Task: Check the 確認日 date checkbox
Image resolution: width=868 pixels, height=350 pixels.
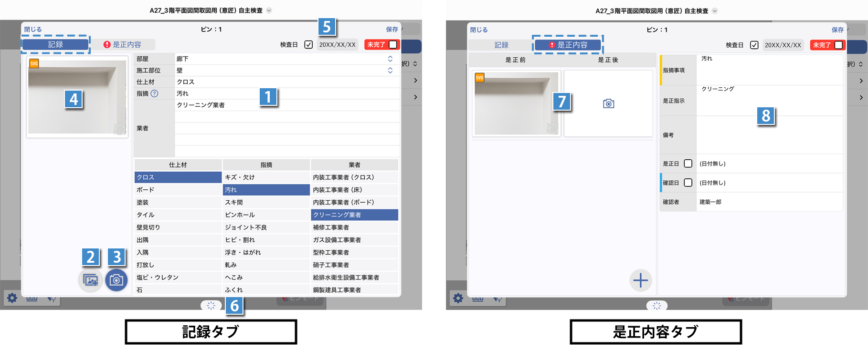Action: (688, 183)
